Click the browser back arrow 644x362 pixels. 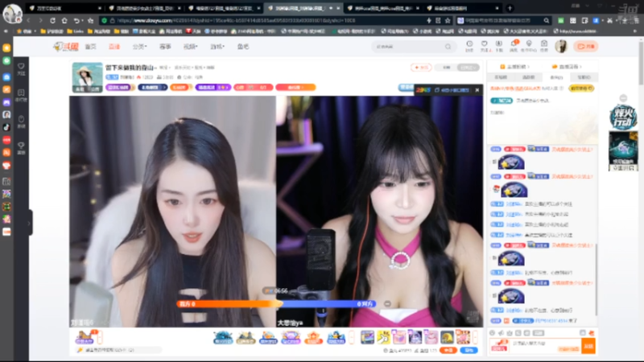(28, 21)
